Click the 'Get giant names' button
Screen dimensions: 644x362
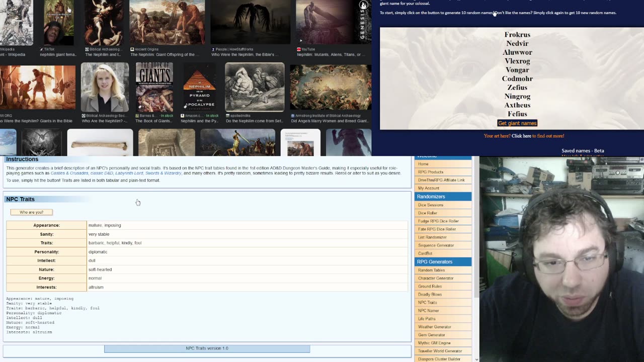point(517,123)
